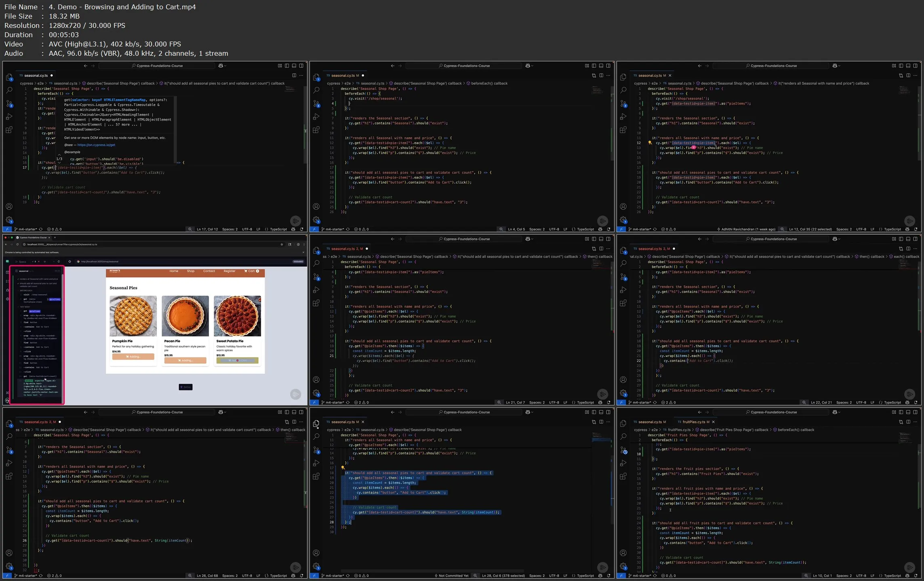This screenshot has width=924, height=581.
Task: Dismiss the Chrome automated software infobar
Action: (303, 252)
